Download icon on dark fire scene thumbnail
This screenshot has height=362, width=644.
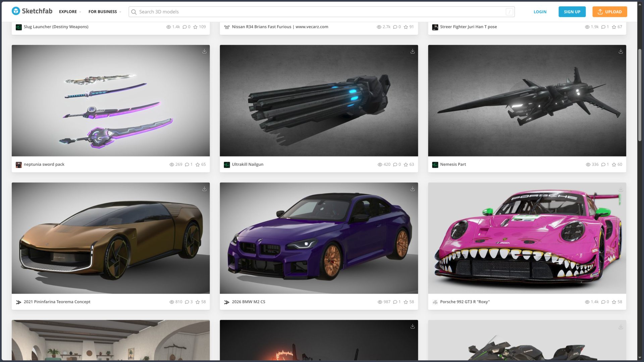[413, 326]
